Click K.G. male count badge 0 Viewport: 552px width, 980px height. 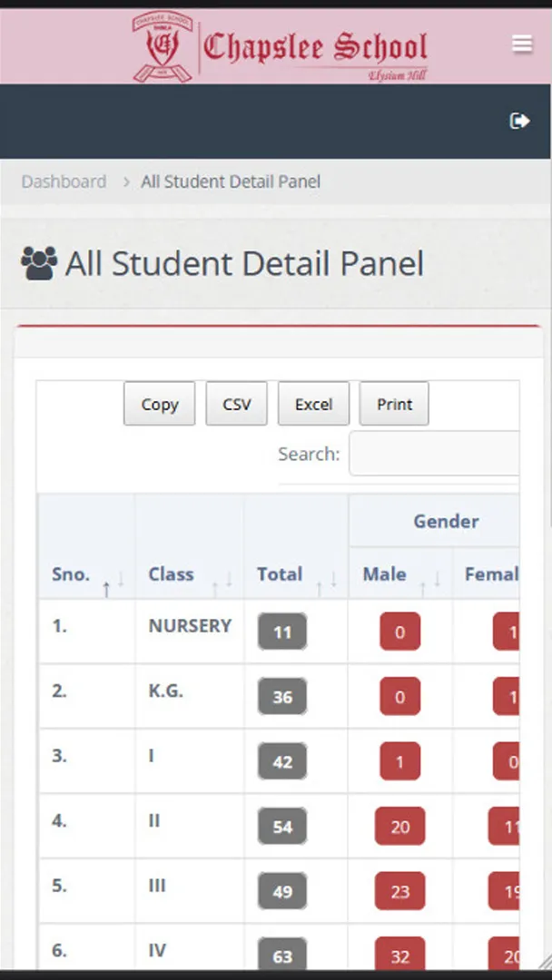pyautogui.click(x=400, y=696)
